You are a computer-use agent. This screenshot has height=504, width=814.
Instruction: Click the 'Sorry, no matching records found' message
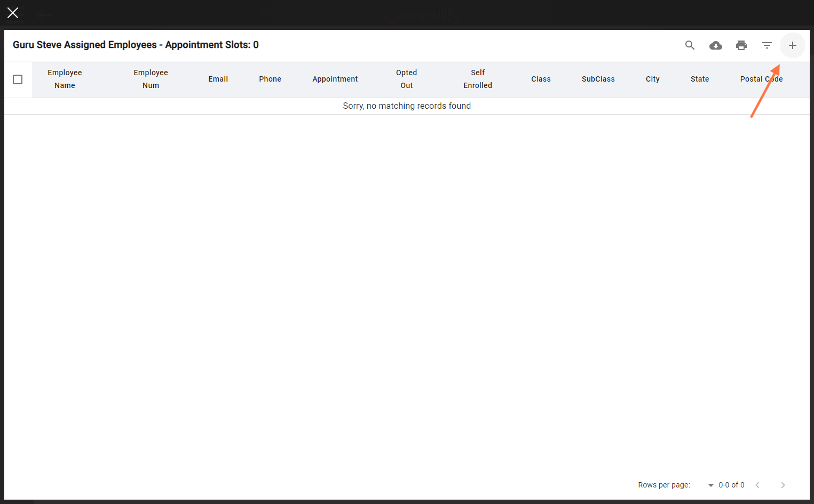[x=407, y=106]
